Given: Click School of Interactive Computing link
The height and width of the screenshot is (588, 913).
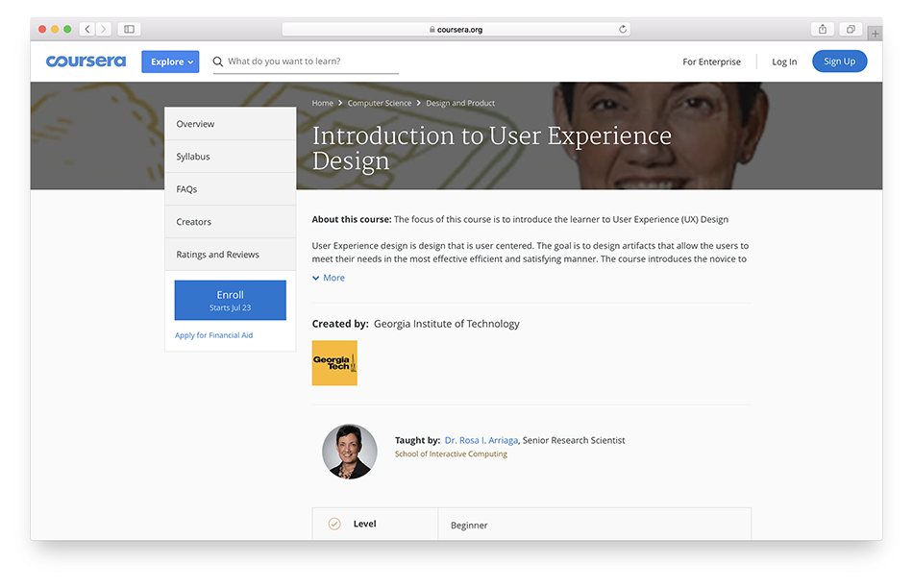Looking at the screenshot, I should [451, 454].
